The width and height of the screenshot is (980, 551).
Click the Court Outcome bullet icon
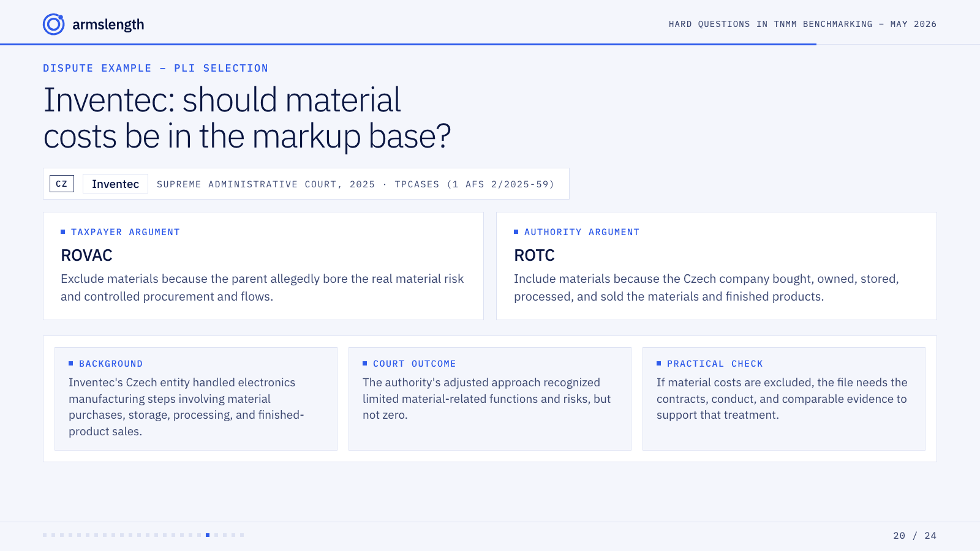pos(364,363)
